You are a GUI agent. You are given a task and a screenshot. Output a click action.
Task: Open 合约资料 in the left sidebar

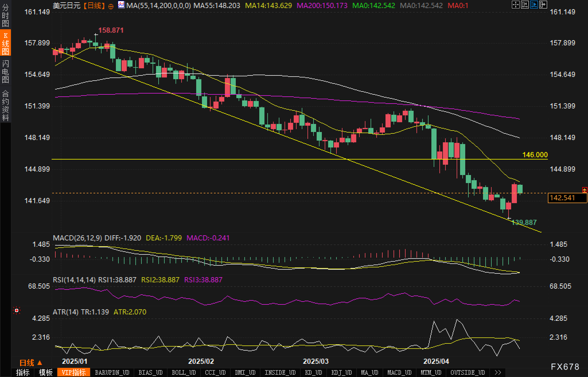(x=5, y=105)
